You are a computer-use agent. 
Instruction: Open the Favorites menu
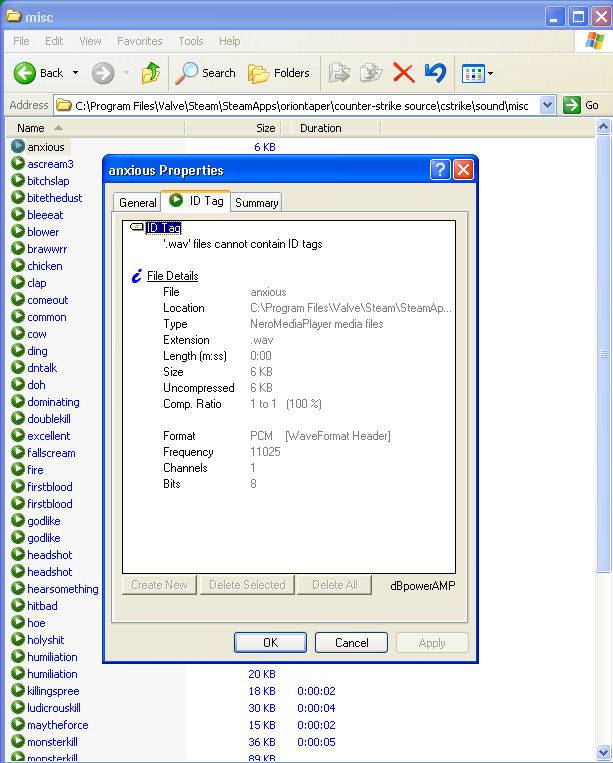pyautogui.click(x=139, y=41)
